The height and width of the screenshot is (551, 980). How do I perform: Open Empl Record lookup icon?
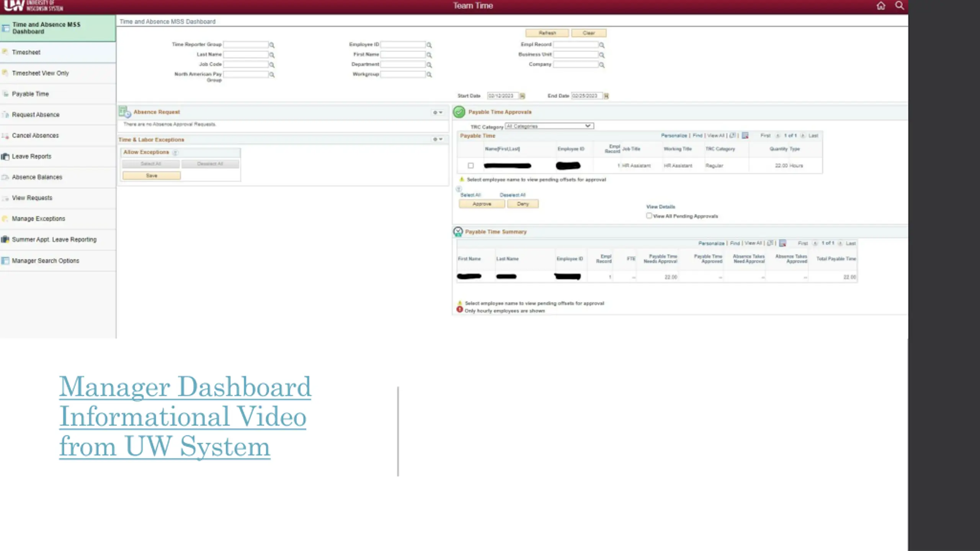pos(602,45)
